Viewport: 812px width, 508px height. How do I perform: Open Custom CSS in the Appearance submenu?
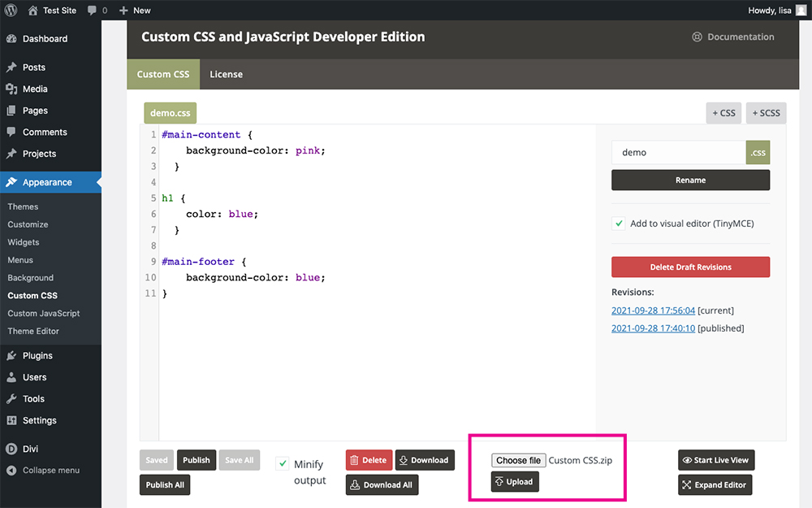pos(32,296)
